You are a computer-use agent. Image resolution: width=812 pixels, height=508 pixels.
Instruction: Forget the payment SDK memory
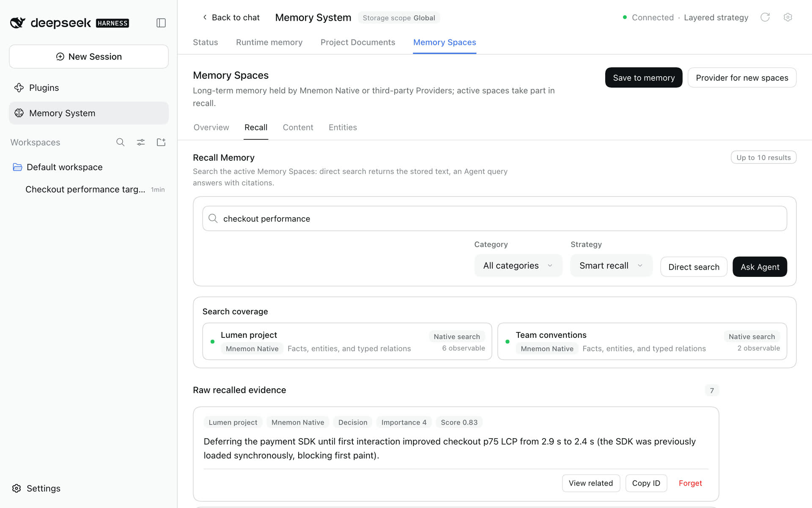690,483
